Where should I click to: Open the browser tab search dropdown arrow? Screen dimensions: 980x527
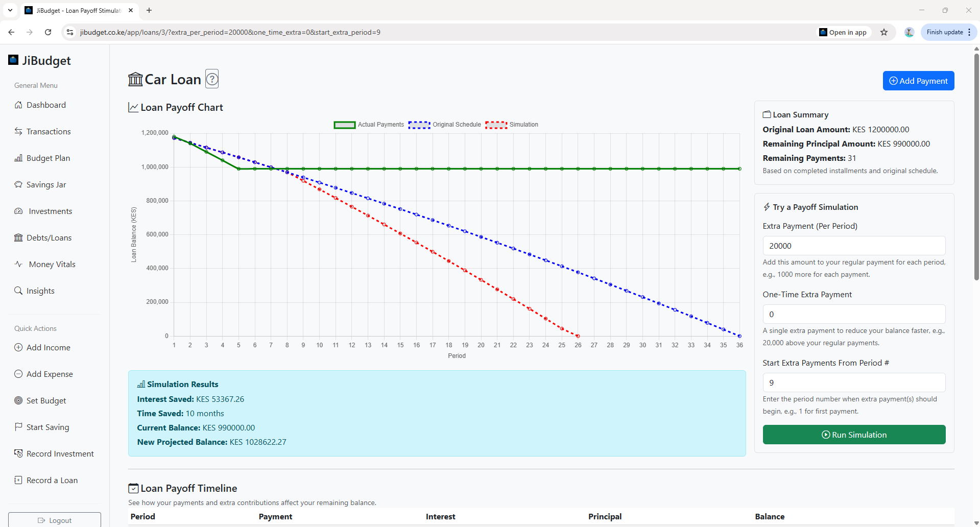pyautogui.click(x=10, y=10)
